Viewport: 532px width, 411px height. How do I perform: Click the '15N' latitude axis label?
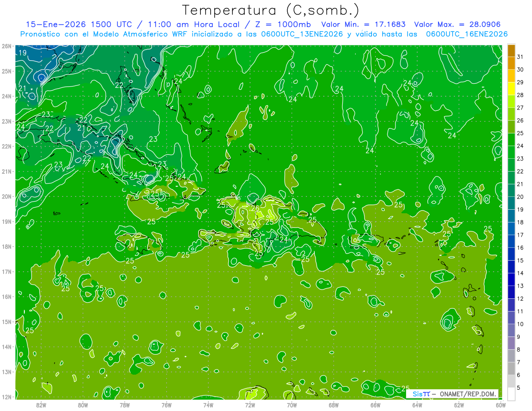(x=7, y=321)
